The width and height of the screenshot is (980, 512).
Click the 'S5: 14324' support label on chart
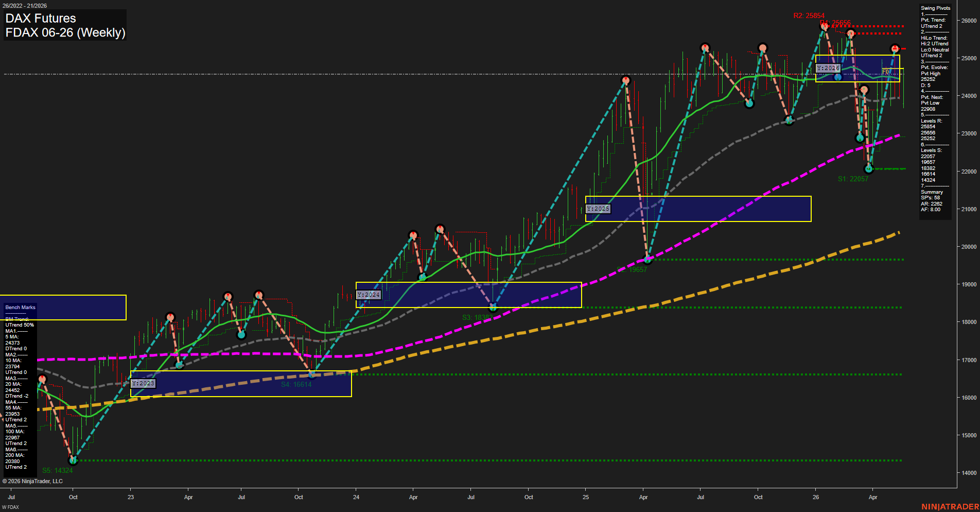coord(58,470)
